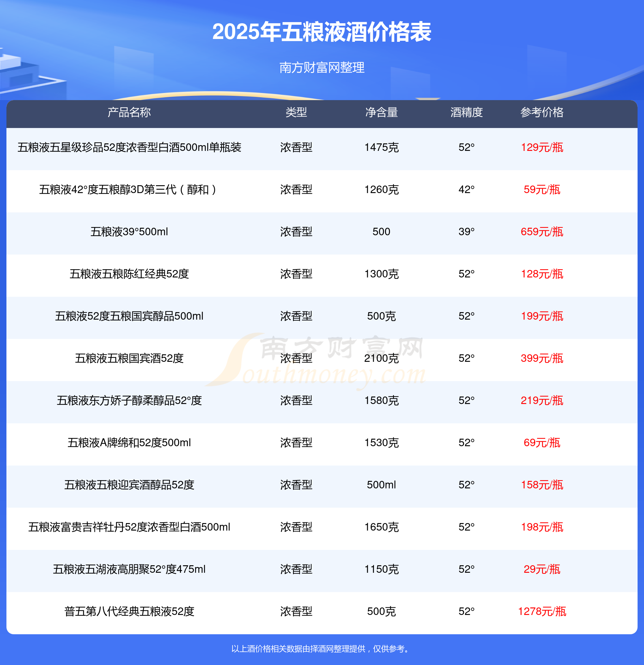This screenshot has width=644, height=665.
Task: Click the 158元/瓶 price
Action: (x=542, y=485)
